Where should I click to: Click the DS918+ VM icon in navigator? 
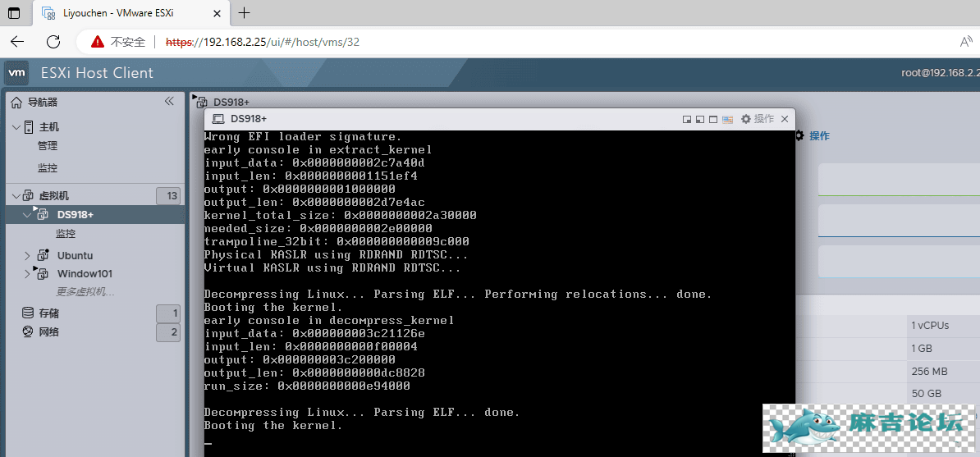coord(41,214)
